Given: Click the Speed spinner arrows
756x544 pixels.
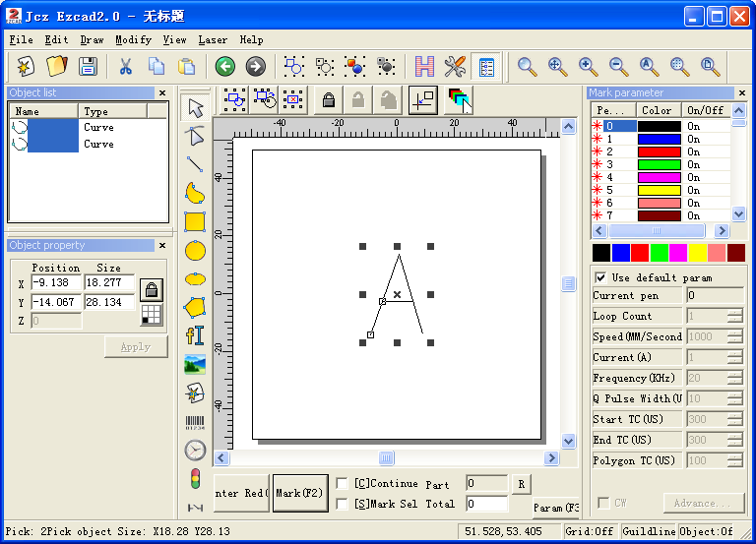Looking at the screenshot, I should [x=735, y=336].
